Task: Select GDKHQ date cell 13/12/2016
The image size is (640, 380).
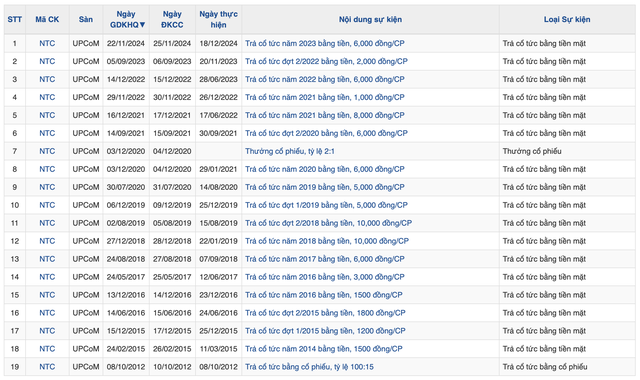Action: [126, 295]
